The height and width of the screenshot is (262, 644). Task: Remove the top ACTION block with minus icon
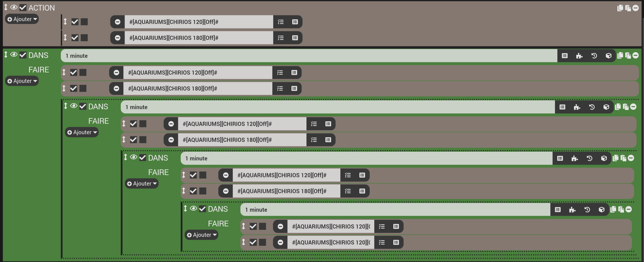(635, 8)
